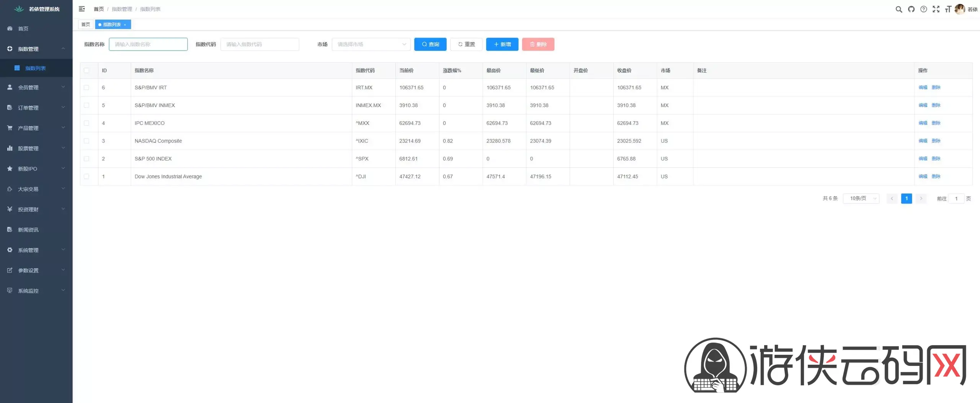Screen dimensions: 980x403
Task: Open the help document question icon
Action: [x=923, y=9]
